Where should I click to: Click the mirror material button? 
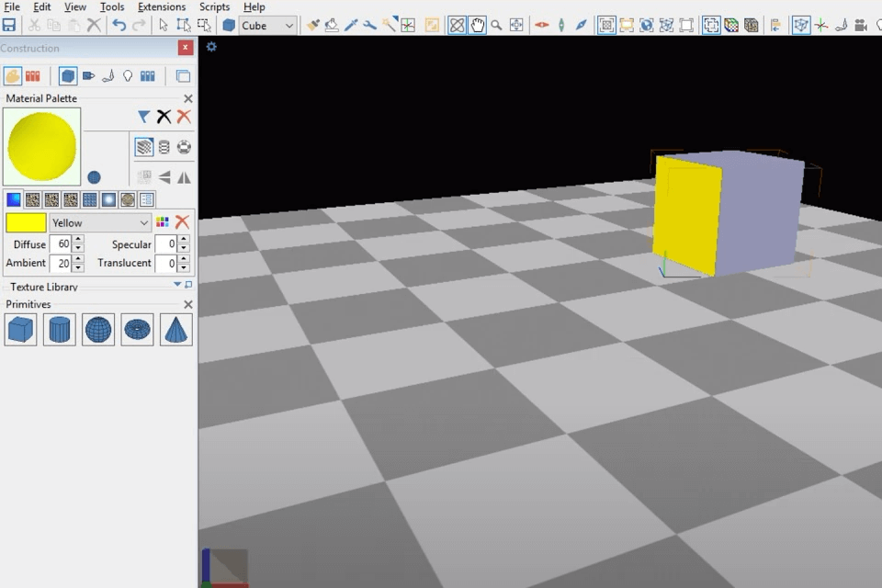[184, 177]
